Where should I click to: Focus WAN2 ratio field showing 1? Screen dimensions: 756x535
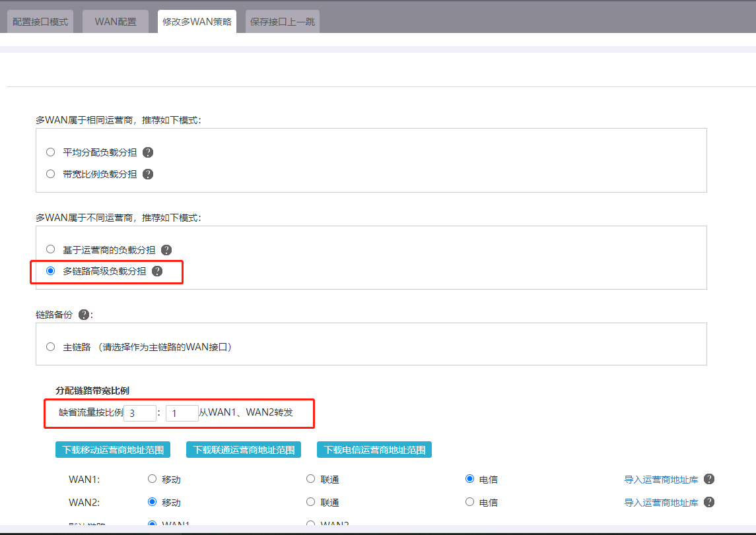182,413
